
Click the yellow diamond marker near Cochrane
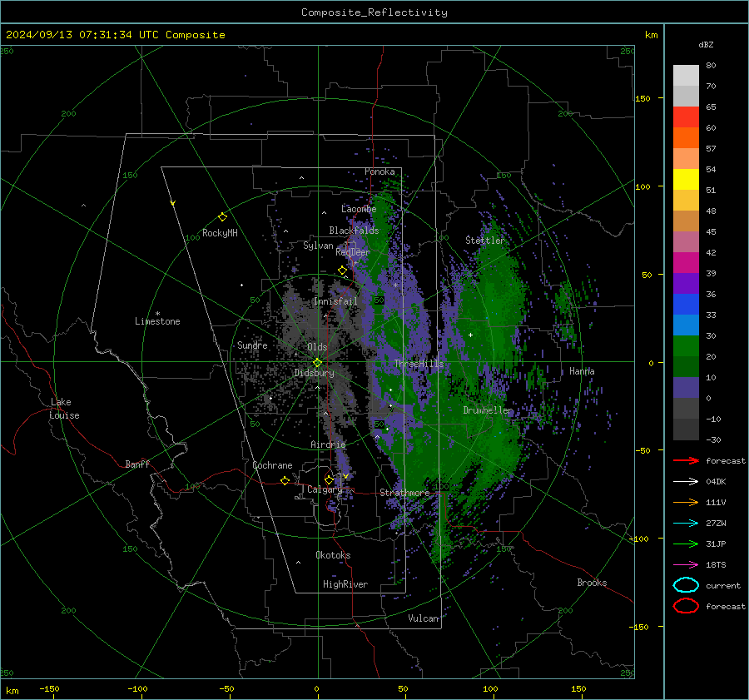point(285,481)
